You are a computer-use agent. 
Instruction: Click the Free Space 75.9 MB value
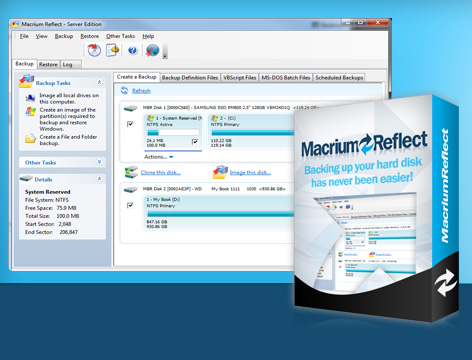point(66,208)
